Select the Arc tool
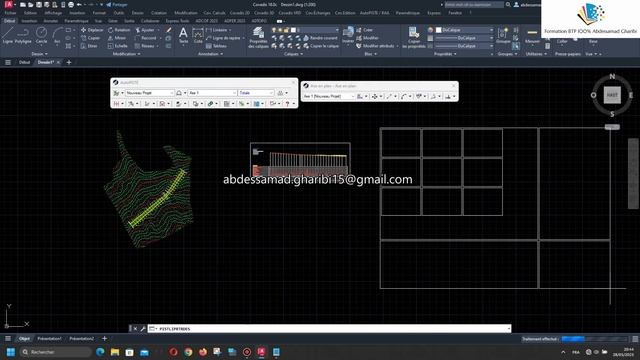Image resolution: width=640 pixels, height=360 pixels. (57, 35)
